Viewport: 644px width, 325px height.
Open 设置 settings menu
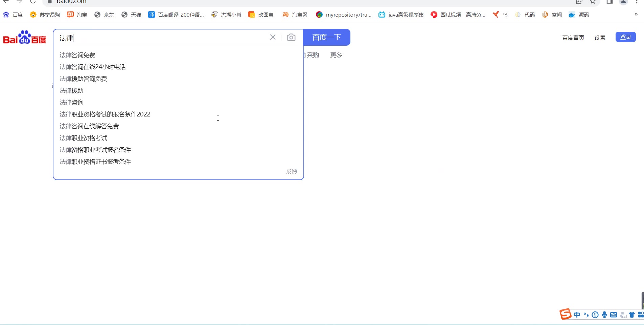tap(600, 38)
